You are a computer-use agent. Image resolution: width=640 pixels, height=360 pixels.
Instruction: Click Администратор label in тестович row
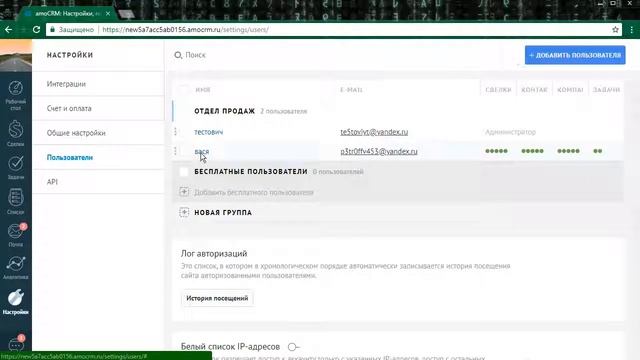(510, 132)
